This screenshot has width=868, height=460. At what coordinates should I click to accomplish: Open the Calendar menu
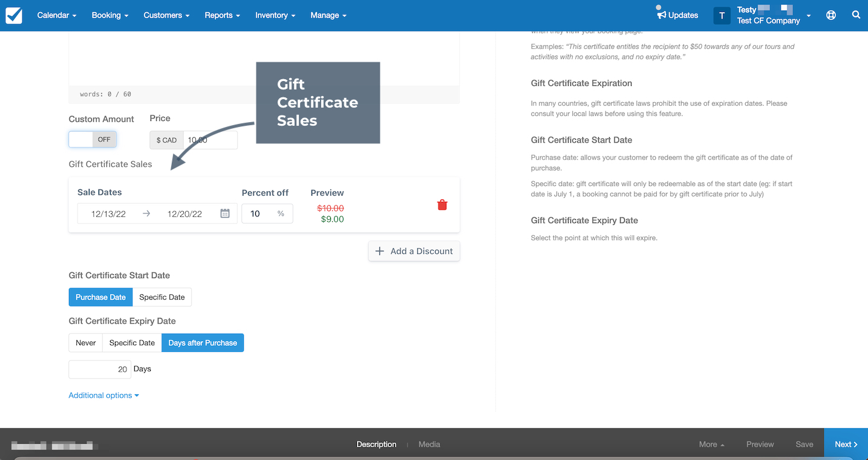[x=57, y=15]
